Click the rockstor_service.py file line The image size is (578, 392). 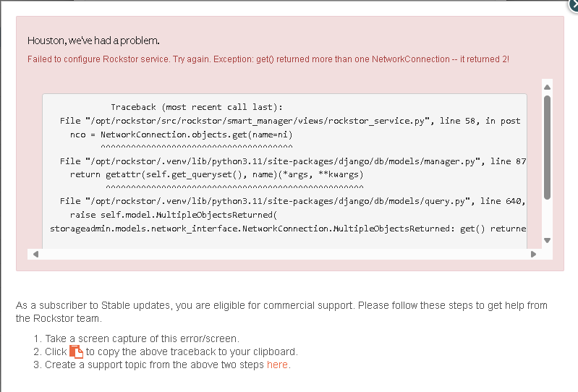[289, 121]
